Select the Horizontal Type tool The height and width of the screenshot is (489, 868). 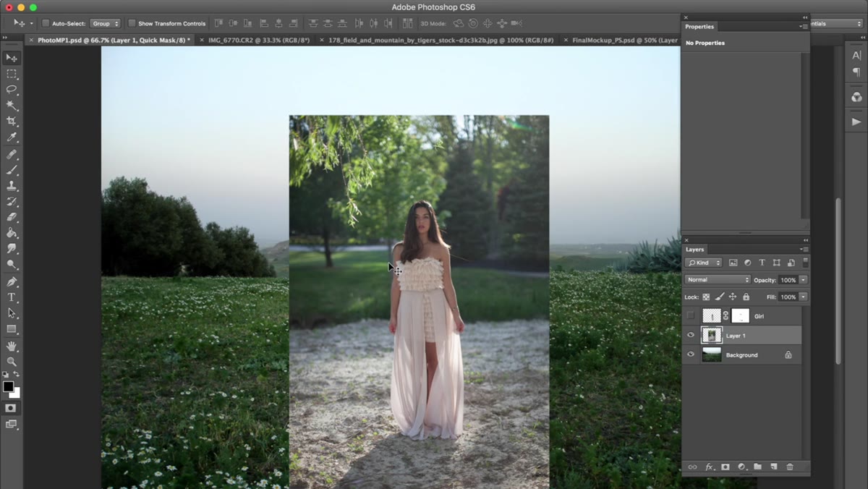12,297
